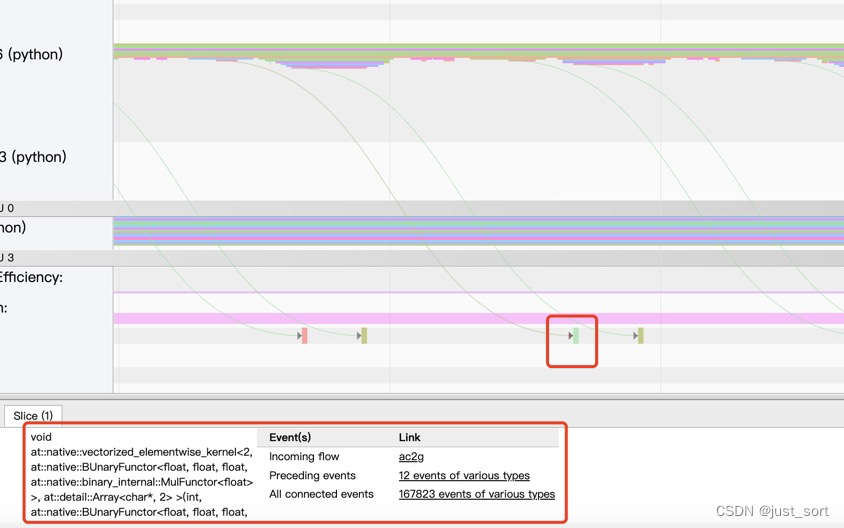Click the dense striped python process band
Screen dimensions: 844x528
479,231
